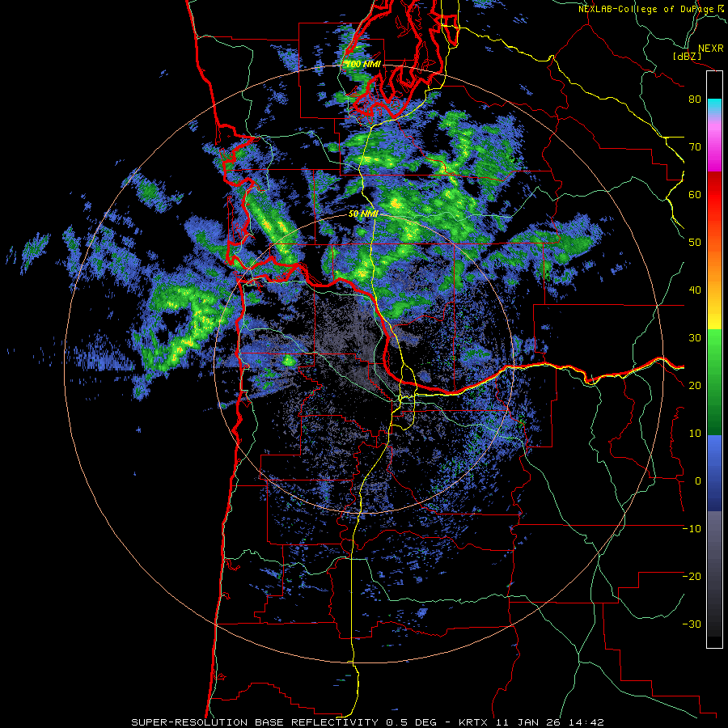
Task: Click the 60 value on the dBZ scale
Action: tap(695, 194)
